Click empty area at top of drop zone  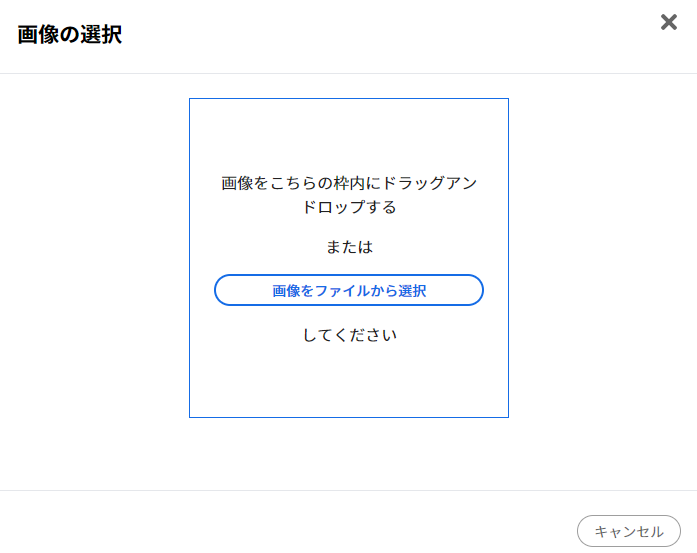(349, 133)
